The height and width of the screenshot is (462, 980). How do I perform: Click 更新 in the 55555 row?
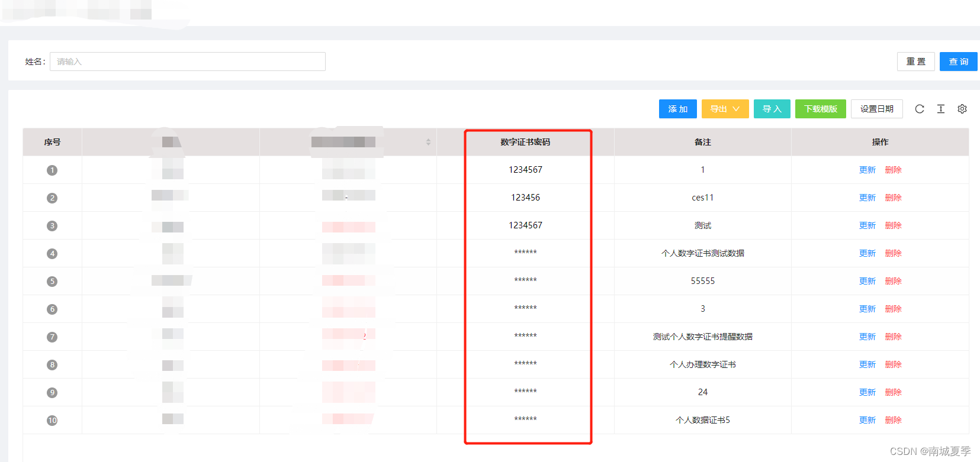[867, 281]
